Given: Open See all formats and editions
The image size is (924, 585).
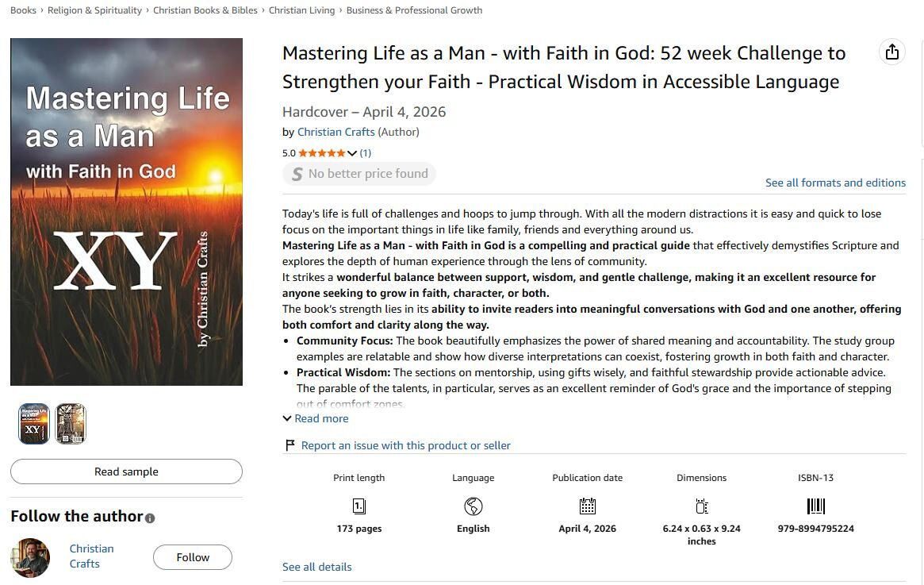Looking at the screenshot, I should [x=835, y=182].
